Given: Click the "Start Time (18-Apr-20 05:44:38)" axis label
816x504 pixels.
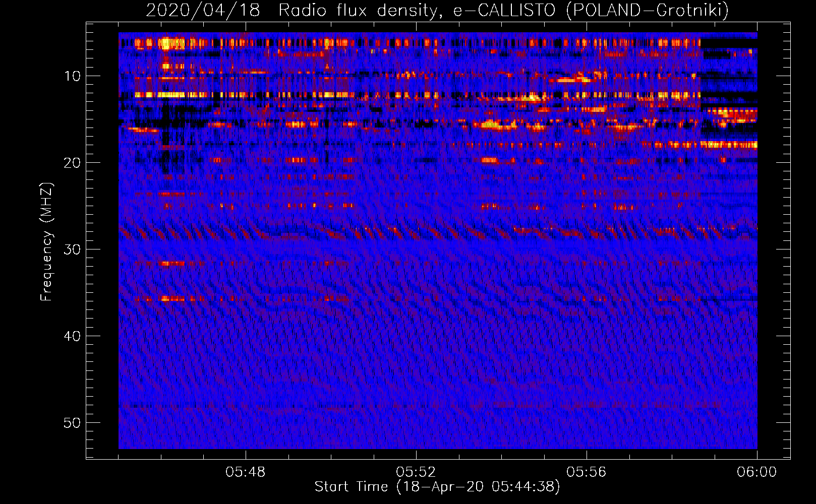Looking at the screenshot, I should (437, 487).
